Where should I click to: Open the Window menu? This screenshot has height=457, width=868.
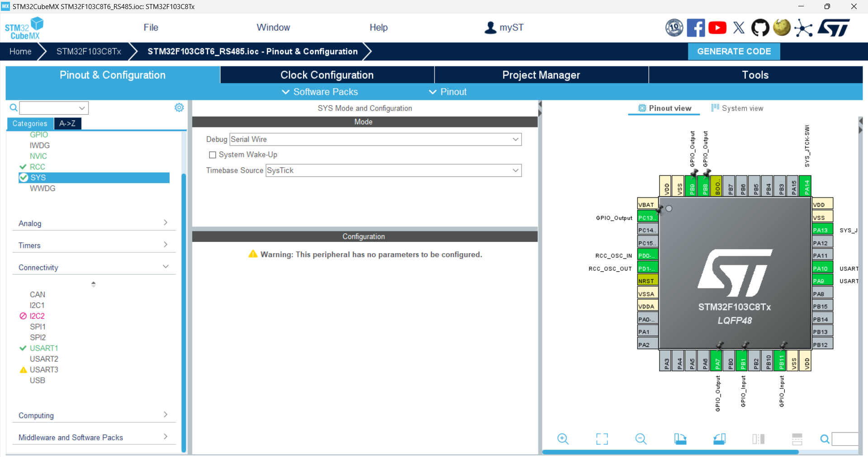point(273,28)
